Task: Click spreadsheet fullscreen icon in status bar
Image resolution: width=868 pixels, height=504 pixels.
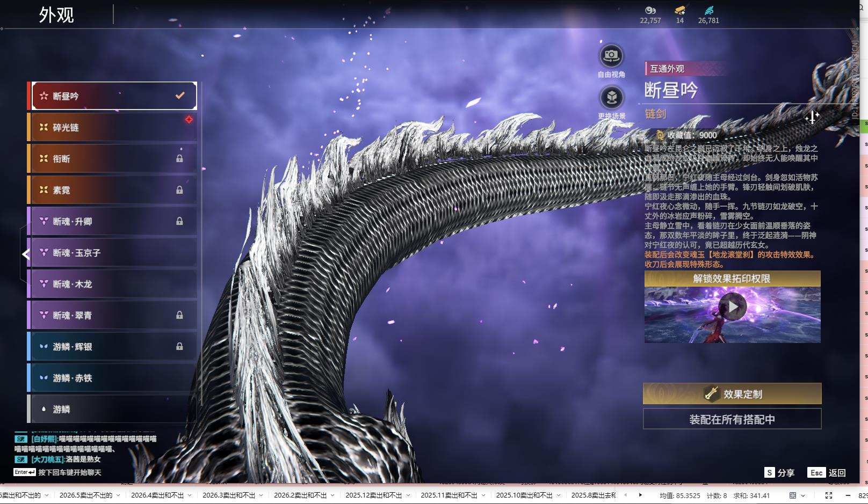Action: 829,495
